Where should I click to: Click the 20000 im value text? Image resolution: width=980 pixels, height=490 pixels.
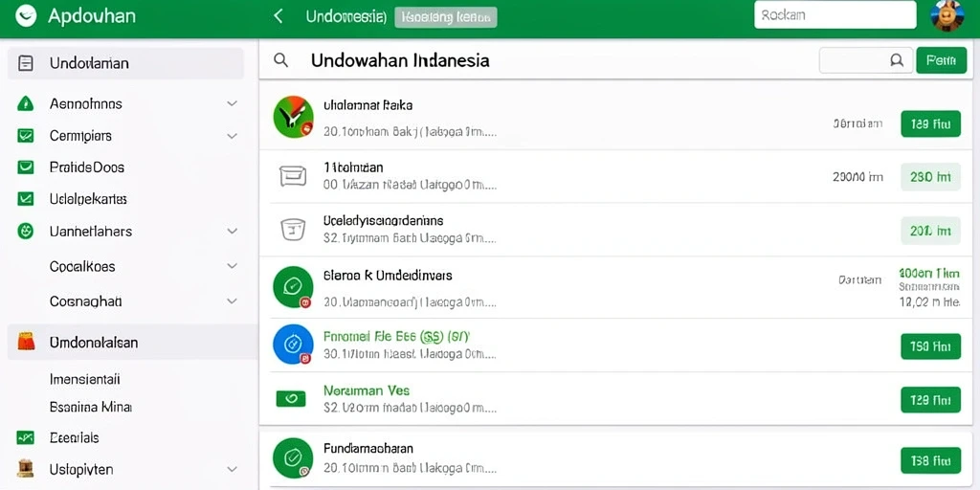[x=858, y=177]
